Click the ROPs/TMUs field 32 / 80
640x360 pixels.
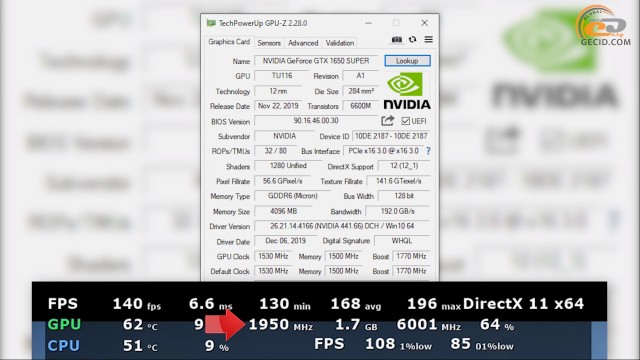click(276, 151)
